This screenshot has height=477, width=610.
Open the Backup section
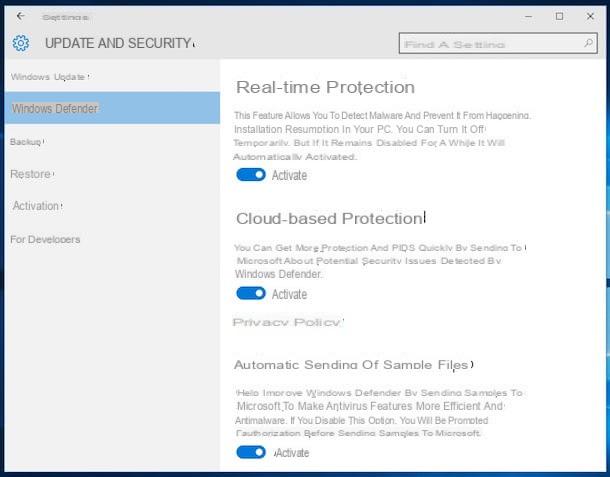pyautogui.click(x=27, y=142)
